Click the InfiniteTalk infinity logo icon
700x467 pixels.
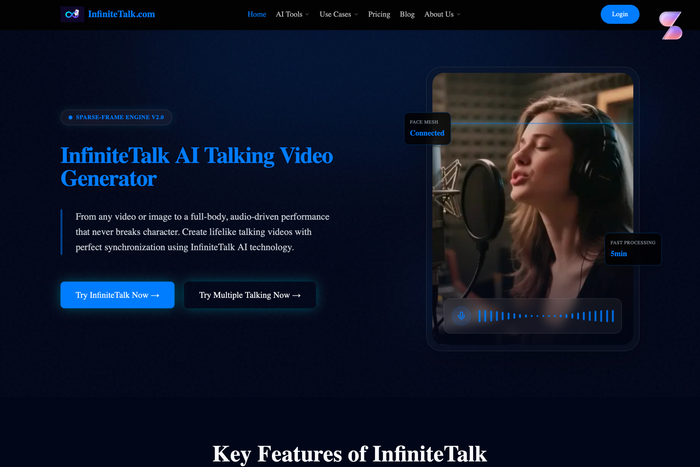point(72,14)
